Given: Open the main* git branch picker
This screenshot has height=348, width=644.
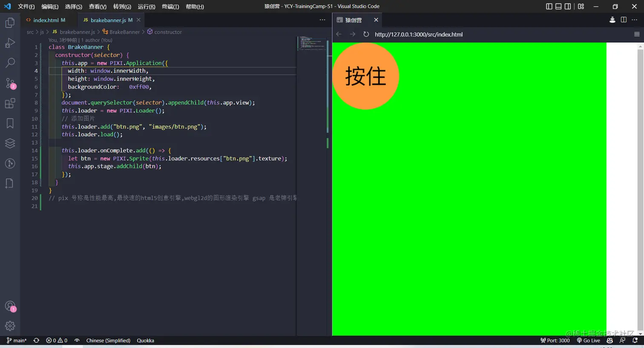Looking at the screenshot, I should pos(17,340).
